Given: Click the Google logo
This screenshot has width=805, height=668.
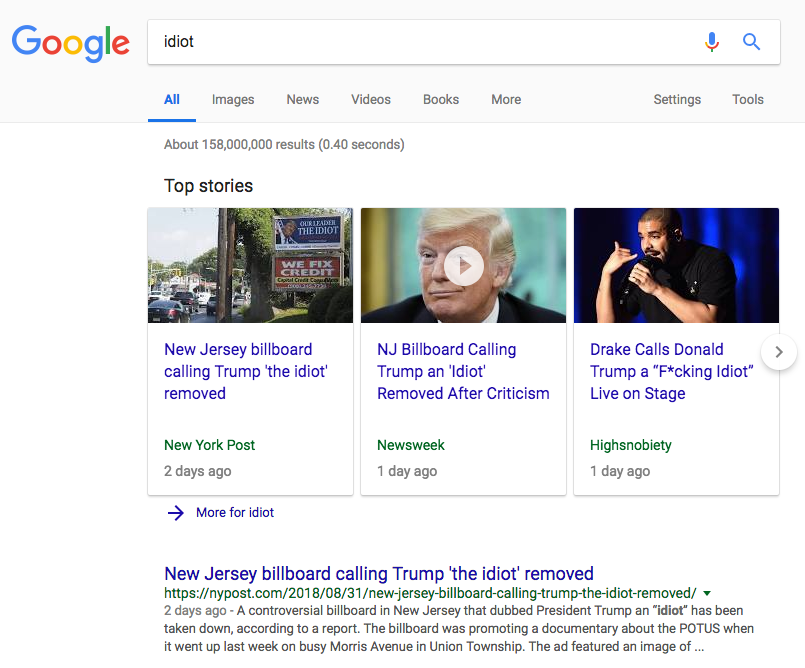Looking at the screenshot, I should (71, 43).
